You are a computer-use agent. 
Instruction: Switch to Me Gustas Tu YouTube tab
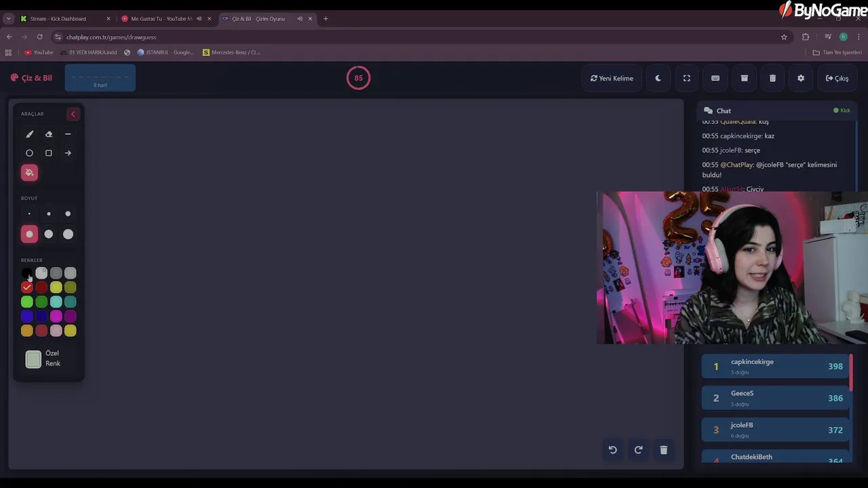(161, 19)
